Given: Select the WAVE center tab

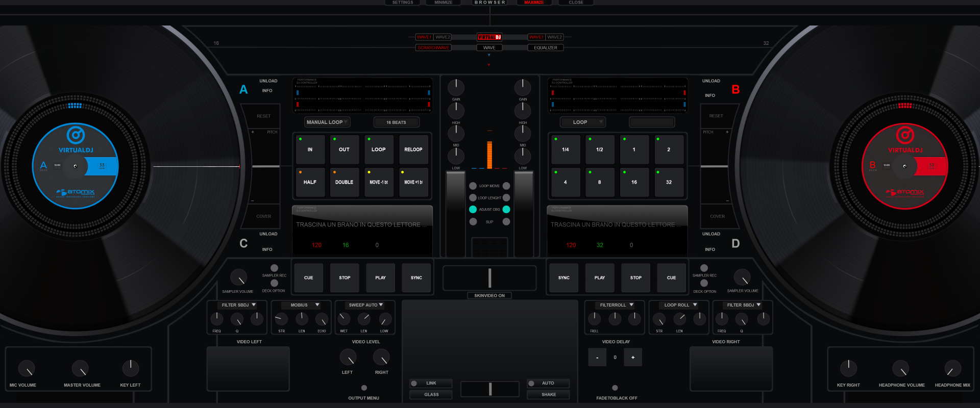Looking at the screenshot, I should point(489,48).
